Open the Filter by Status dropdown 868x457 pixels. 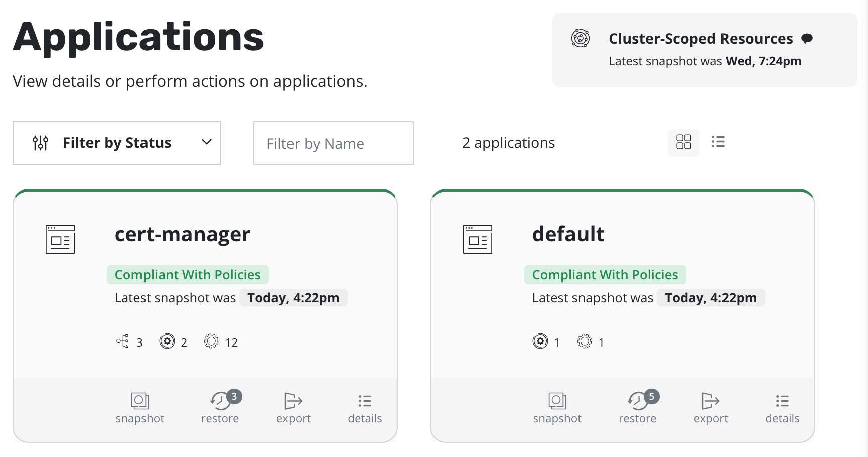point(116,143)
